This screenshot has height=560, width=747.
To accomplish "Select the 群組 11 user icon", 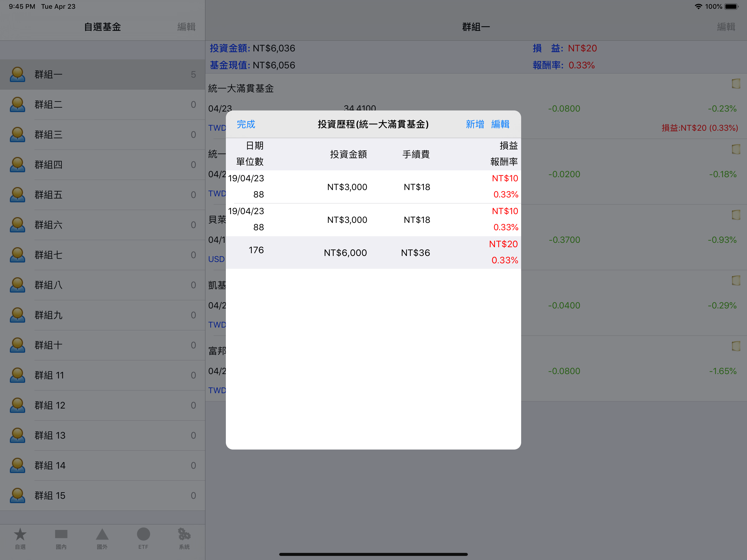I will click(x=17, y=375).
